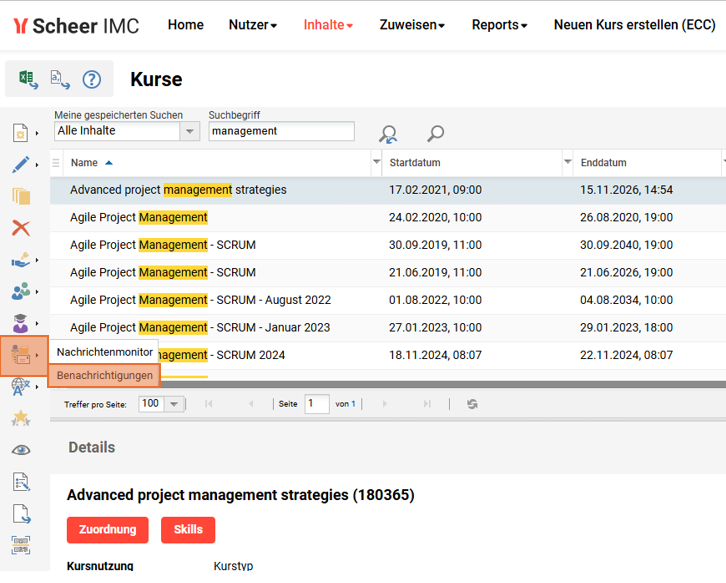Click the Suchbegriff field containing management
The image size is (726, 583).
pyautogui.click(x=282, y=131)
